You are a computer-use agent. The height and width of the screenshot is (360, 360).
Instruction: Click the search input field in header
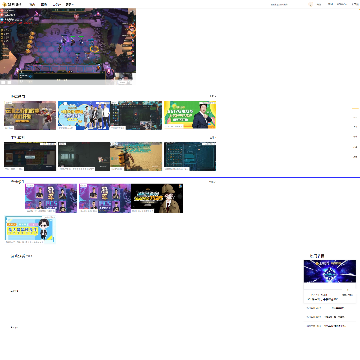click(x=283, y=4)
